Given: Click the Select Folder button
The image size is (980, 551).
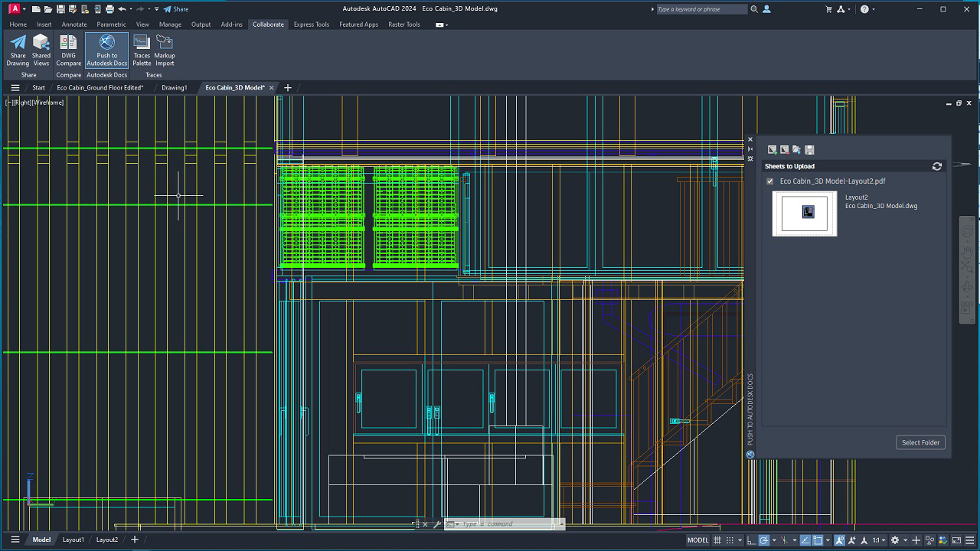Looking at the screenshot, I should pos(920,442).
